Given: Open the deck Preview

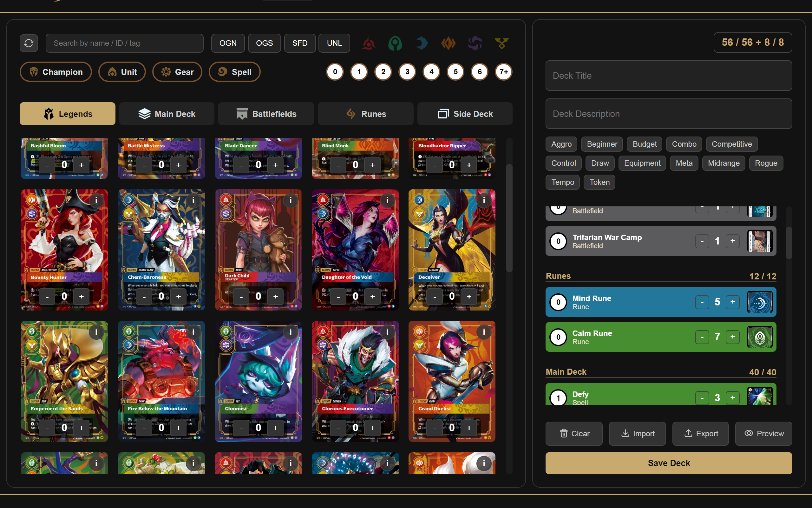Looking at the screenshot, I should pos(764,434).
